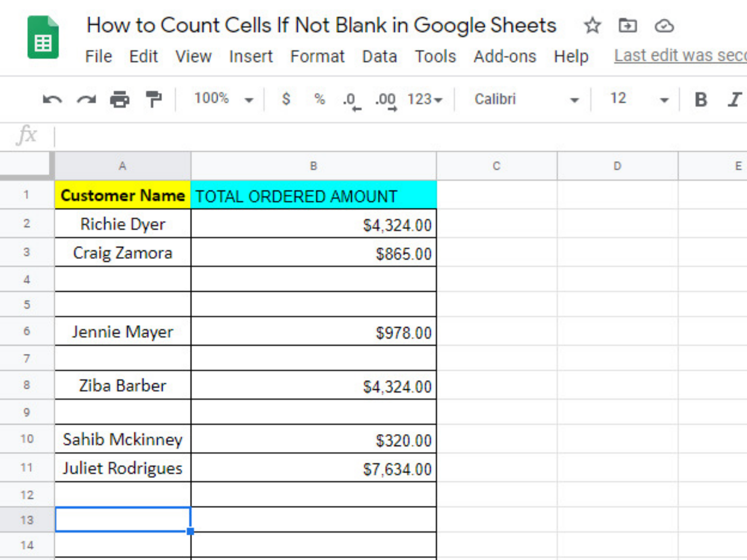Open the Edit menu
This screenshot has height=560, width=747.
[x=143, y=56]
